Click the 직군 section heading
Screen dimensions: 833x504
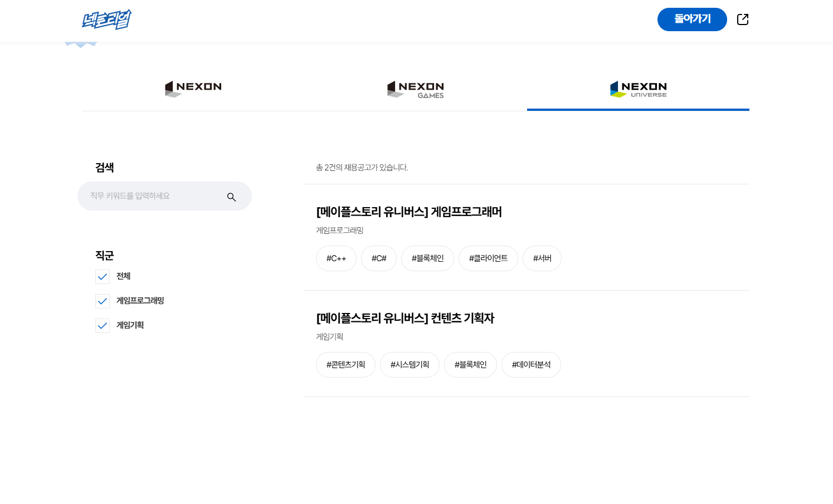tap(105, 255)
